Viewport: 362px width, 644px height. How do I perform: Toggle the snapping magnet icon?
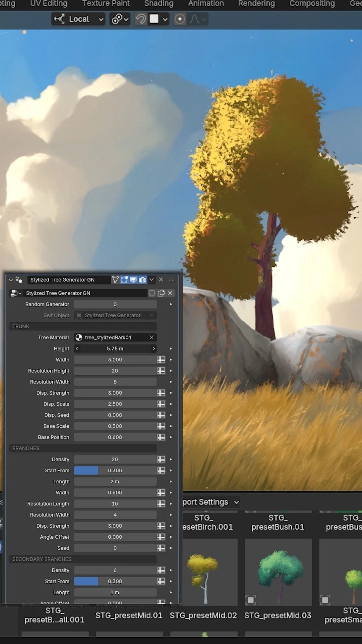(141, 19)
